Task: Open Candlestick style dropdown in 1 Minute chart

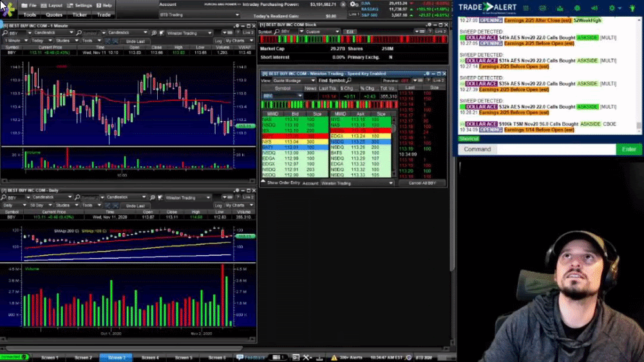Action: coord(54,33)
